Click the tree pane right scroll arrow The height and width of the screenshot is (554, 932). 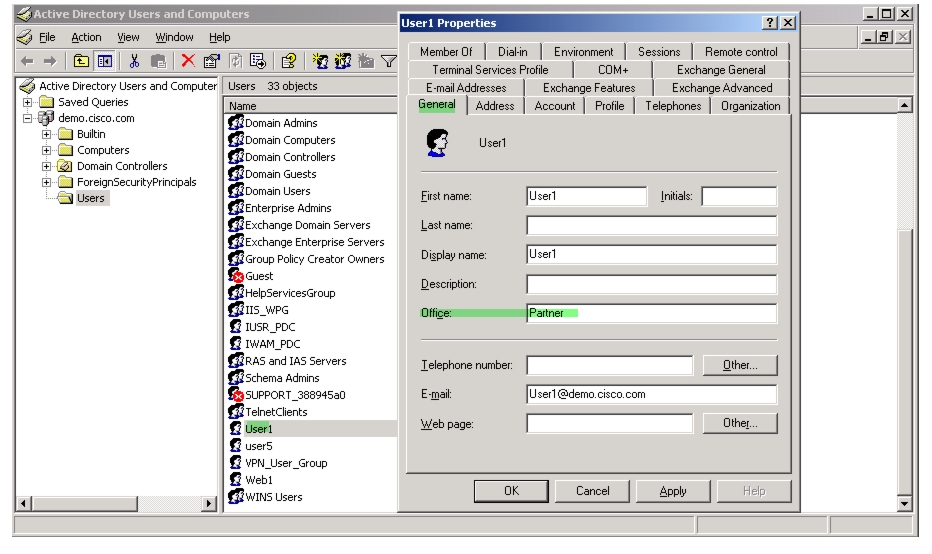pos(208,503)
